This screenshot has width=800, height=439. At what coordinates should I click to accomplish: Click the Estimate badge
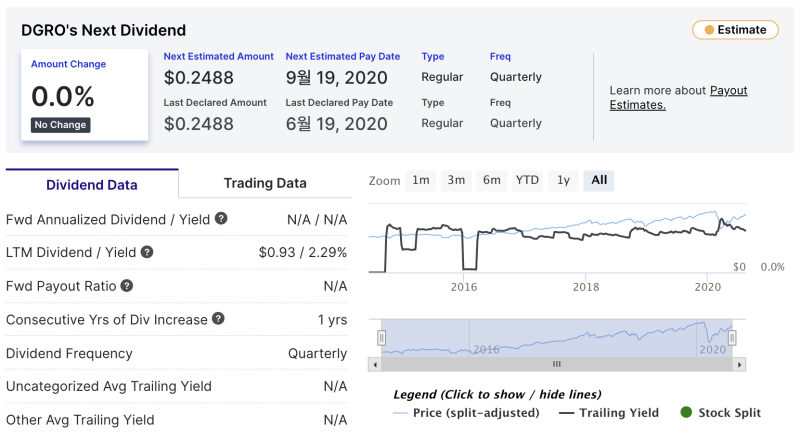click(x=735, y=30)
